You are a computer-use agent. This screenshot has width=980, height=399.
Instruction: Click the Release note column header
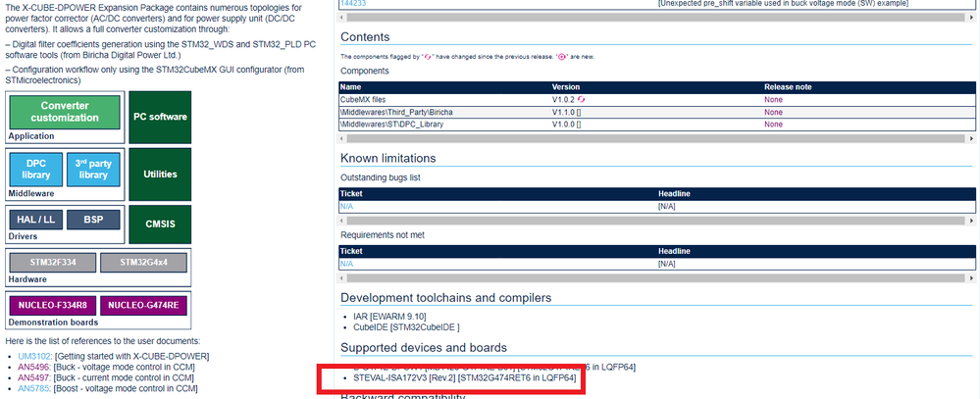(788, 87)
